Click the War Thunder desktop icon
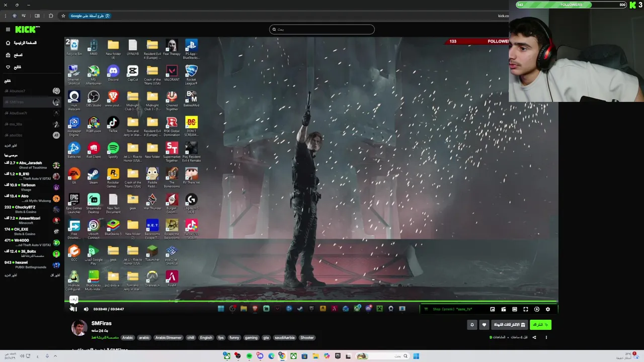The image size is (644, 362). coord(152,202)
